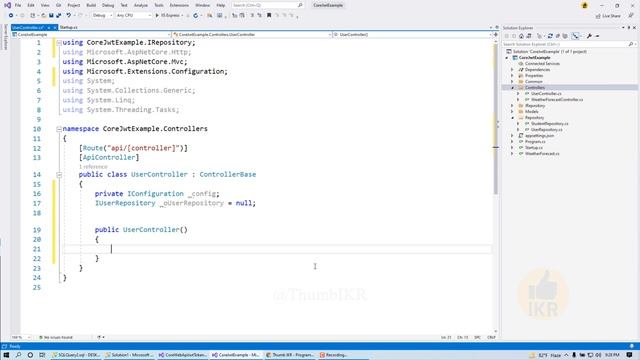640x360 pixels.
Task: Close the UserController.cs tab
Action: [x=55, y=27]
